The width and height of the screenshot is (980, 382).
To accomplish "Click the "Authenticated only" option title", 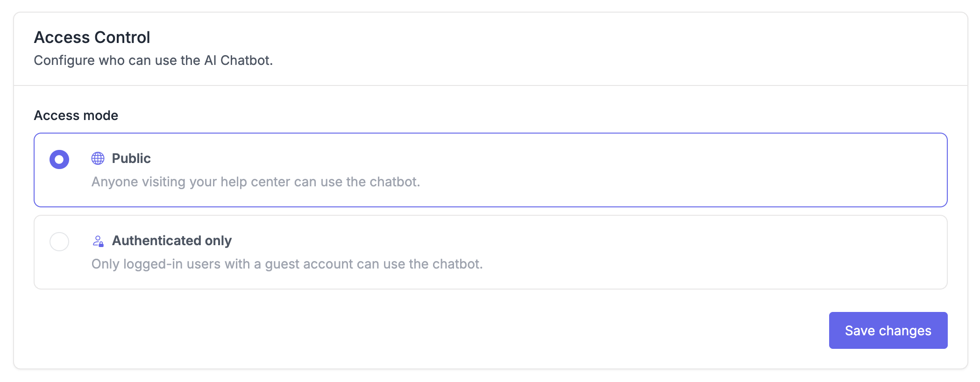I will click(172, 241).
